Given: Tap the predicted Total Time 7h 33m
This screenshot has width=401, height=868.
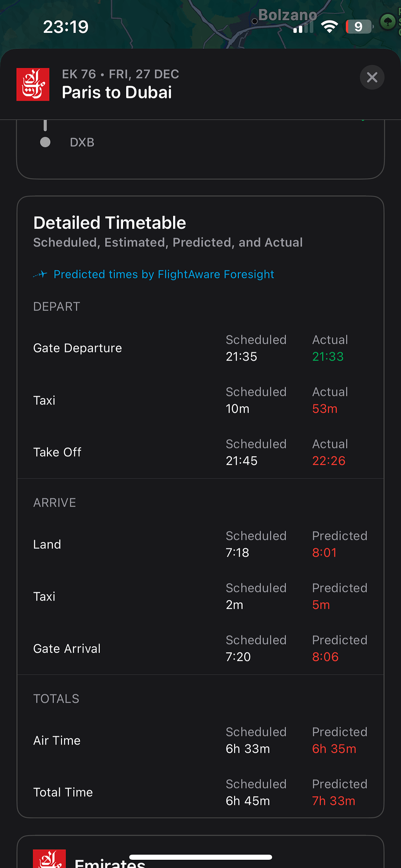Looking at the screenshot, I should pyautogui.click(x=334, y=801).
